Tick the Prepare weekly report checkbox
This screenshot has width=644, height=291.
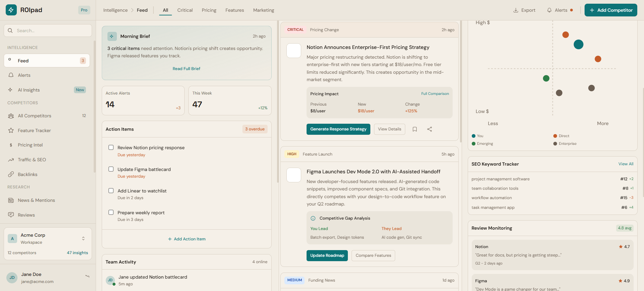click(x=111, y=213)
